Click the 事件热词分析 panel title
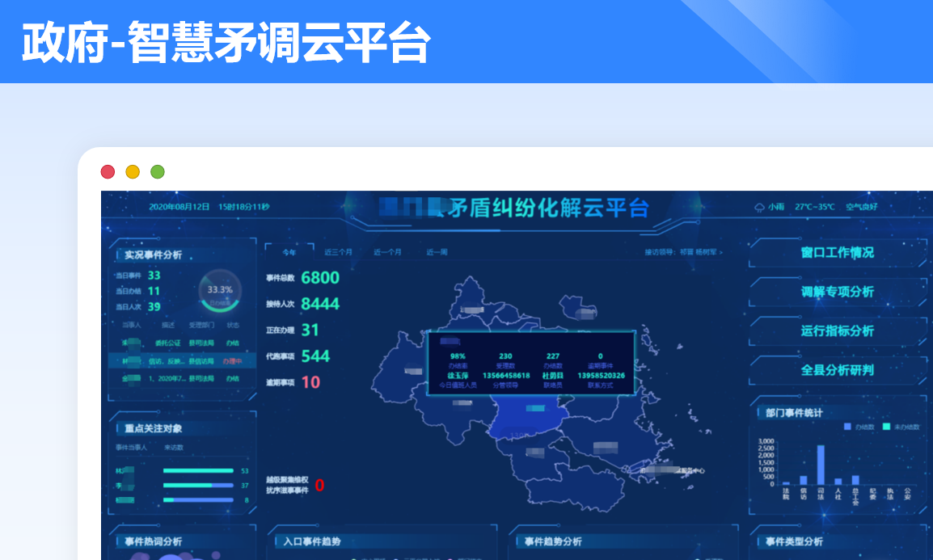Viewport: 933px width, 560px height. (x=154, y=541)
